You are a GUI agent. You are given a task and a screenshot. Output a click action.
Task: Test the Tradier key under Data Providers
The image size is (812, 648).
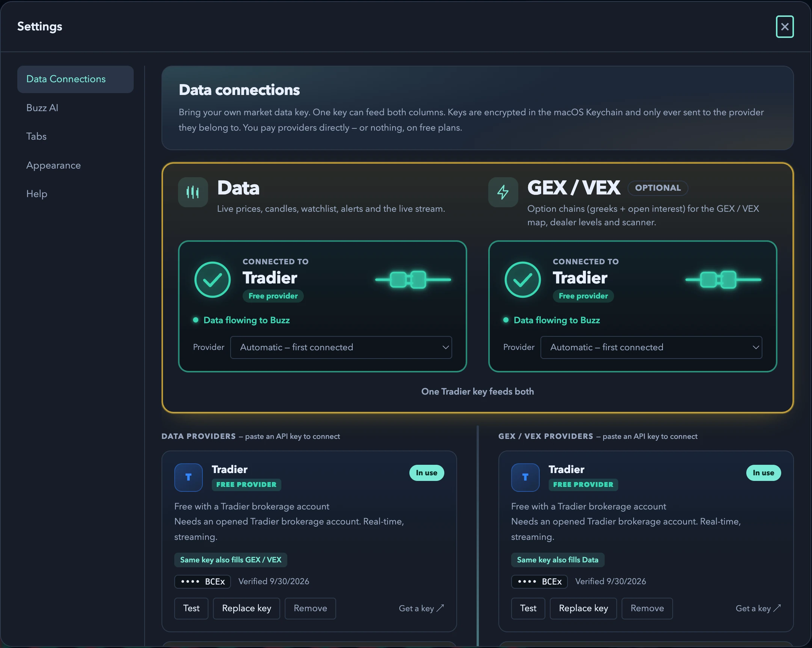(191, 609)
